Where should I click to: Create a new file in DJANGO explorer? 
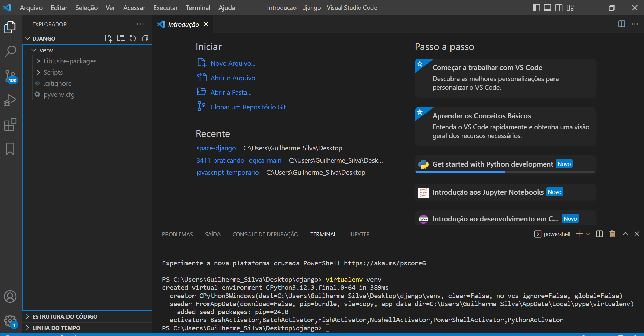[x=108, y=38]
